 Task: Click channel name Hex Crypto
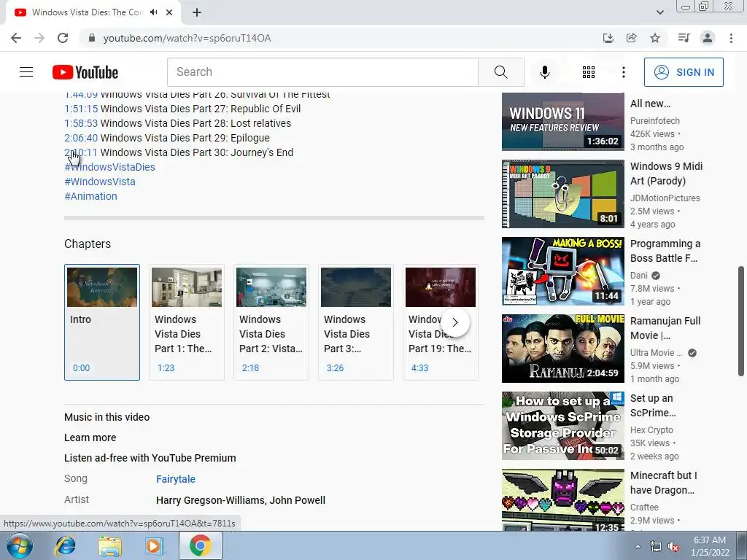coord(651,430)
